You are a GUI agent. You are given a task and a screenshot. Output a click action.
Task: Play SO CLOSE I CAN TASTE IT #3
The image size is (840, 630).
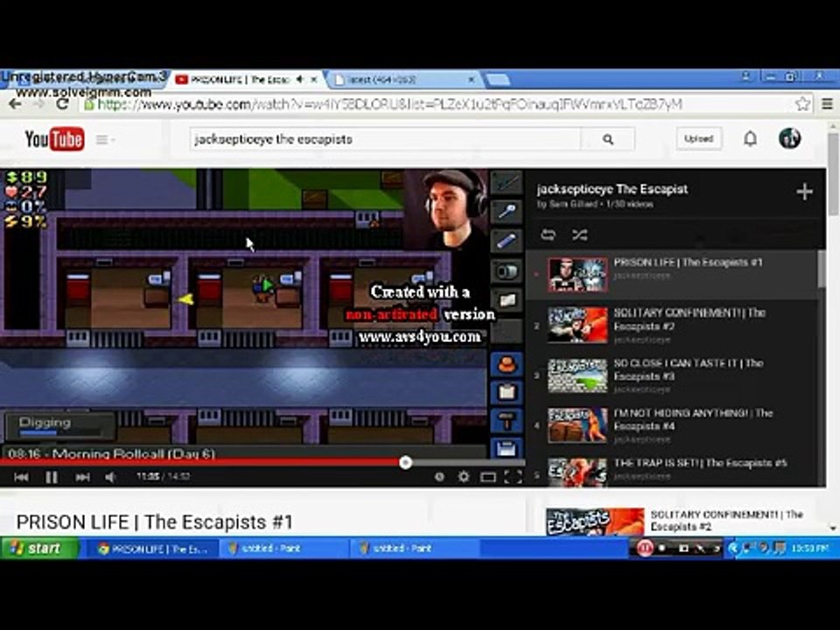(673, 375)
